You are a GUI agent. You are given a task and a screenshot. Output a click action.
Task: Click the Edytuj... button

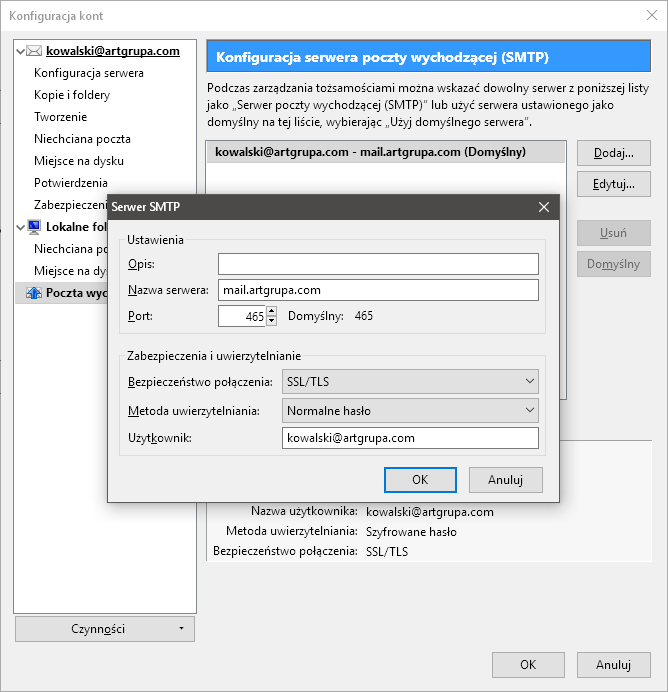(614, 184)
